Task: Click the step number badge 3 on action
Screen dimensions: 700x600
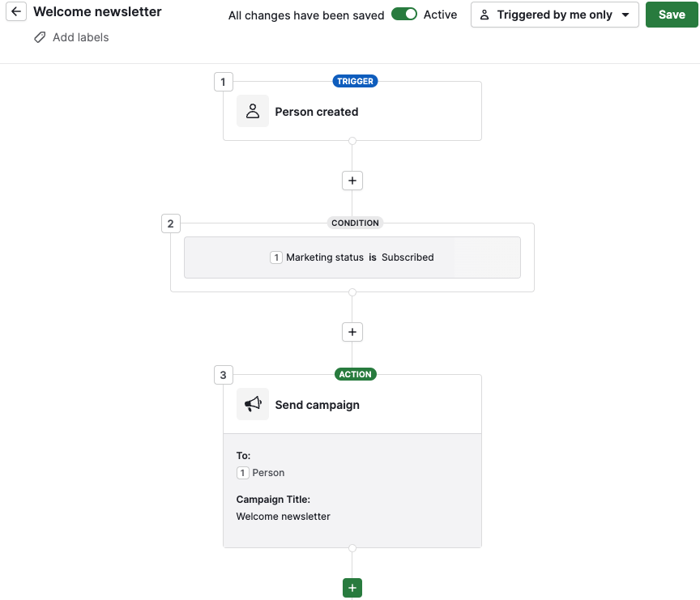Action: [223, 374]
